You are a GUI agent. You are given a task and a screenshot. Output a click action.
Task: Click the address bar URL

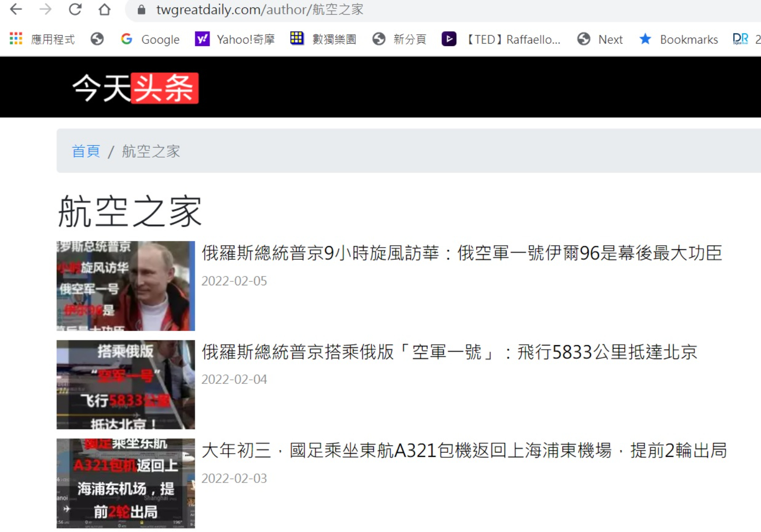click(x=260, y=10)
